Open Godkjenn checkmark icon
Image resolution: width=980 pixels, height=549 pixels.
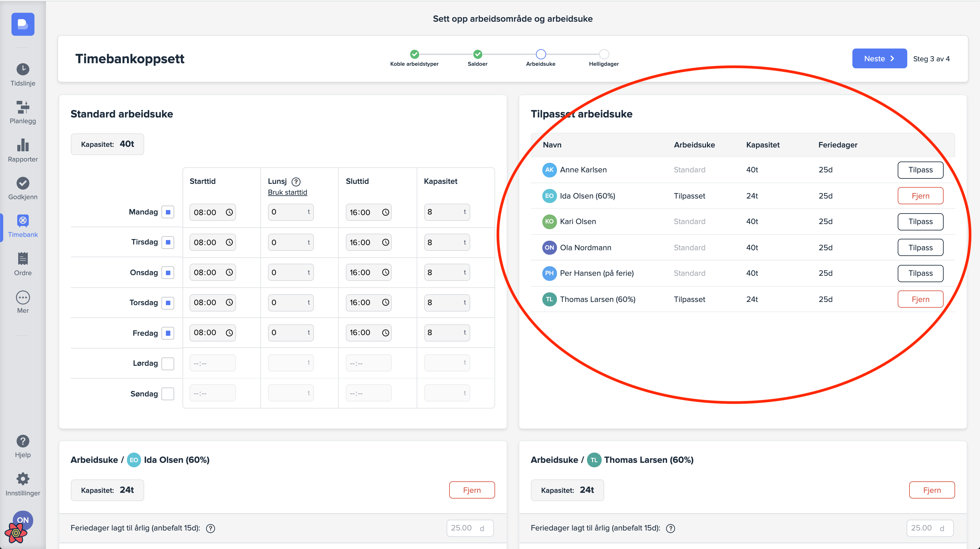23,183
